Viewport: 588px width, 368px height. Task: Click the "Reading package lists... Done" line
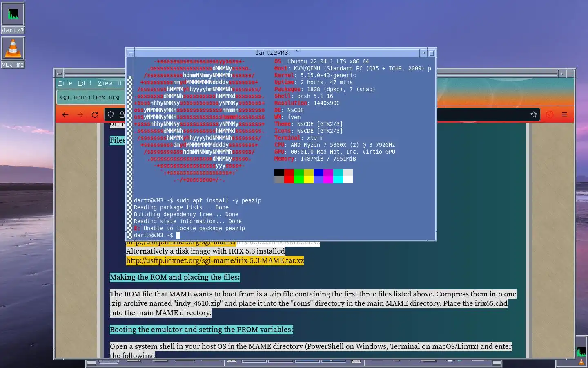pyautogui.click(x=181, y=207)
